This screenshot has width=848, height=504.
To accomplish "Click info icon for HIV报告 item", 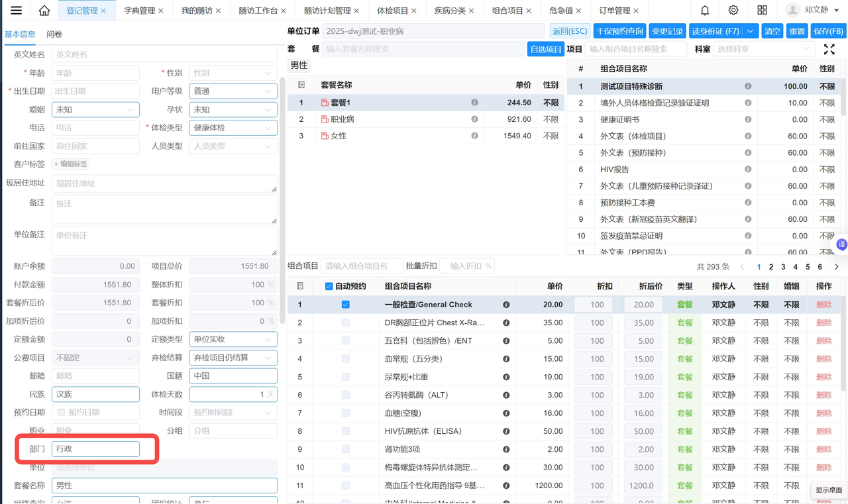I will click(748, 170).
